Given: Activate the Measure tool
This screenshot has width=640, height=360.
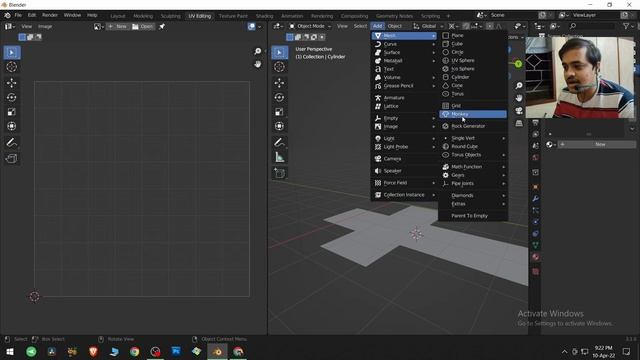Looking at the screenshot, I should pyautogui.click(x=280, y=157).
